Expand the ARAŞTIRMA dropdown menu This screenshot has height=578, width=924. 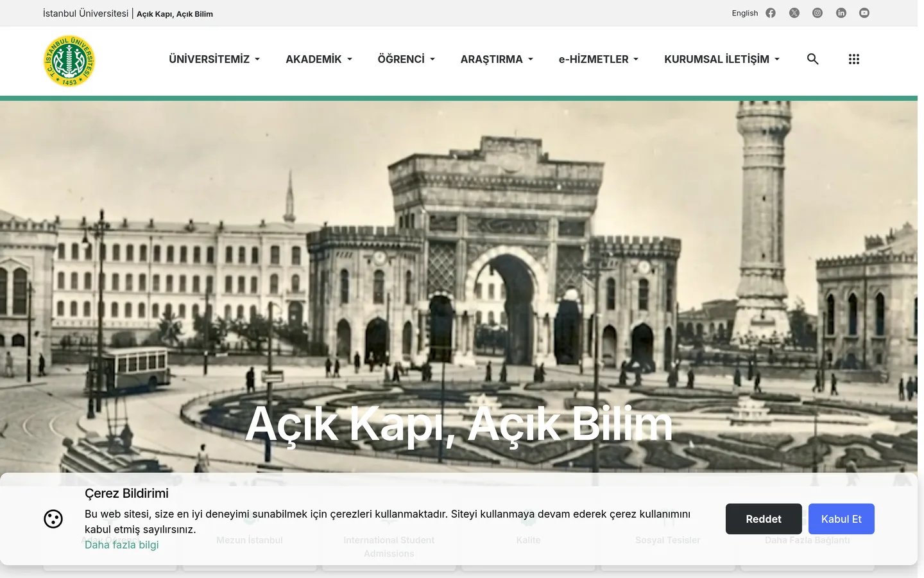coord(497,59)
